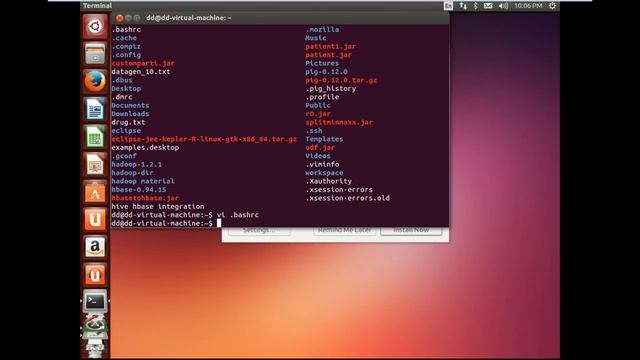Click the Terminal label in top panel

point(97,6)
